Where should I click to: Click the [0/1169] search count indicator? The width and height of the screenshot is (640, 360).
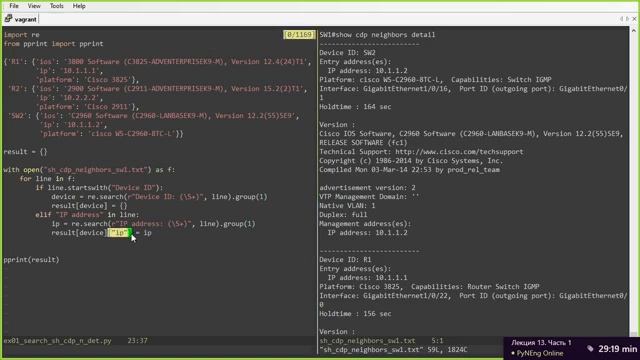[x=299, y=35]
